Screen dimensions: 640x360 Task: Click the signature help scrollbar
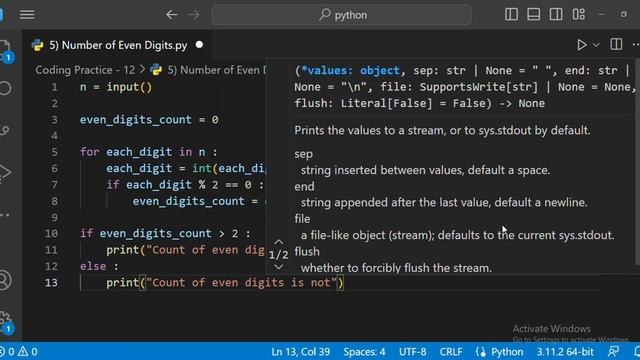637,162
